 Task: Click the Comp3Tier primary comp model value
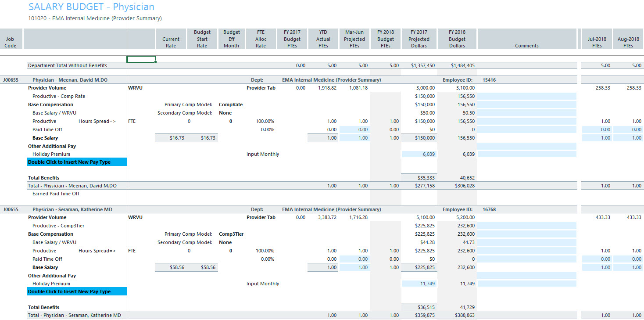[231, 234]
